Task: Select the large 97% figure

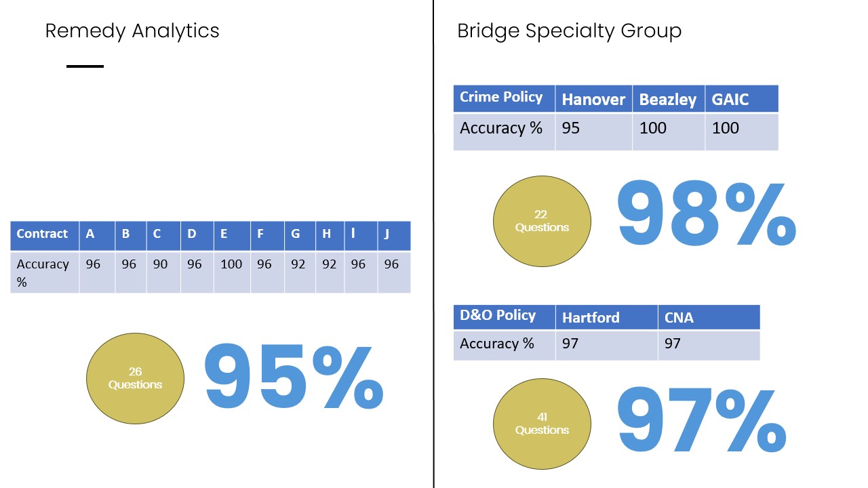Action: click(x=702, y=421)
